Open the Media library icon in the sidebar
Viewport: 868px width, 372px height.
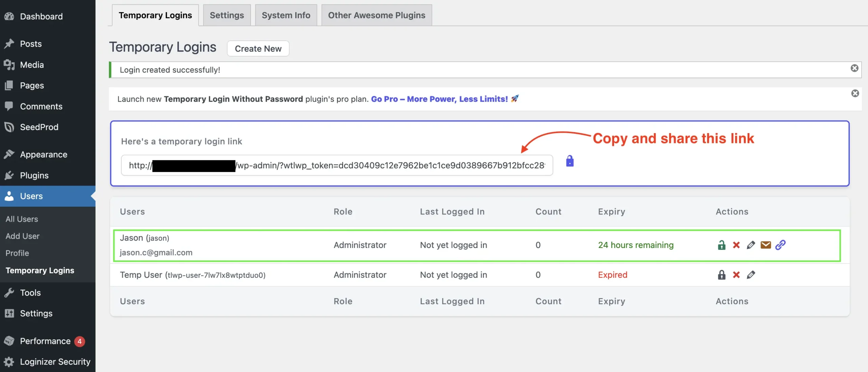tap(9, 64)
